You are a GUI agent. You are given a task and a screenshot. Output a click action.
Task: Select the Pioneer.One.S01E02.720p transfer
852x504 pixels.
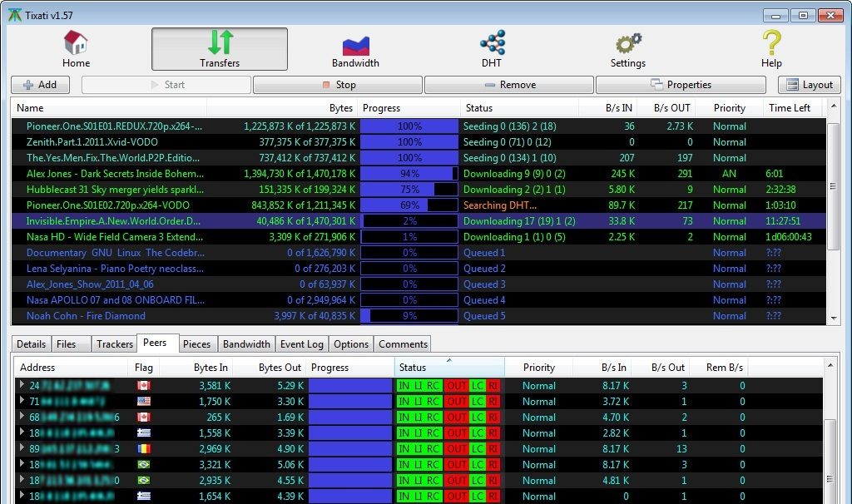click(419, 205)
